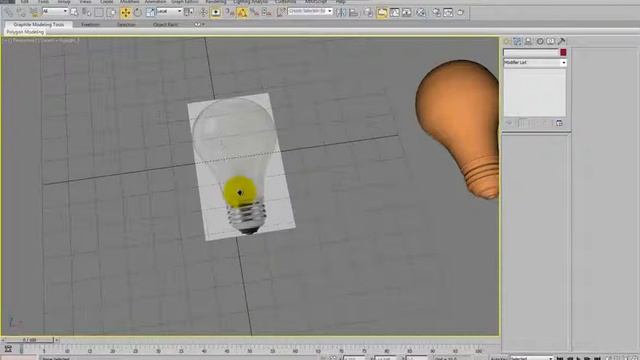Open the selection filter All dropdown
Viewport: 640px width, 360px height.
(55, 11)
